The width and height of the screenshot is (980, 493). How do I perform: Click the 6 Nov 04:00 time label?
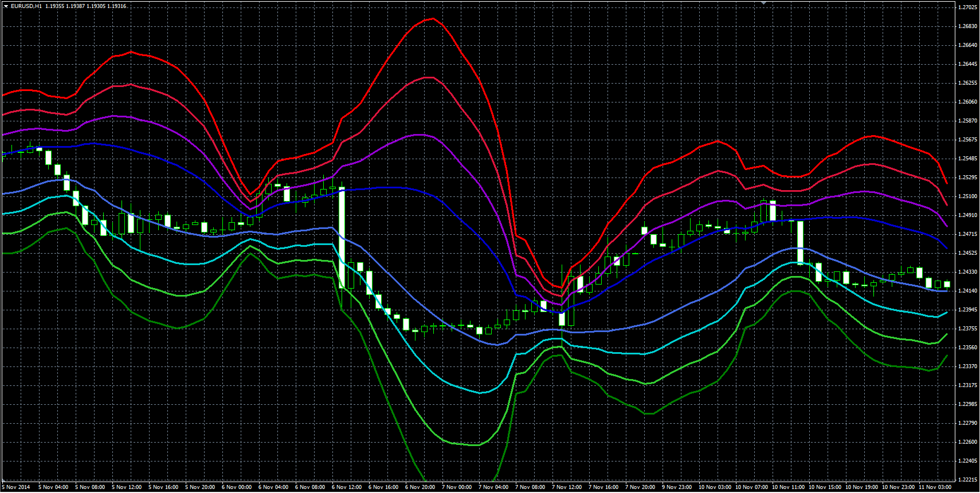pos(273,487)
